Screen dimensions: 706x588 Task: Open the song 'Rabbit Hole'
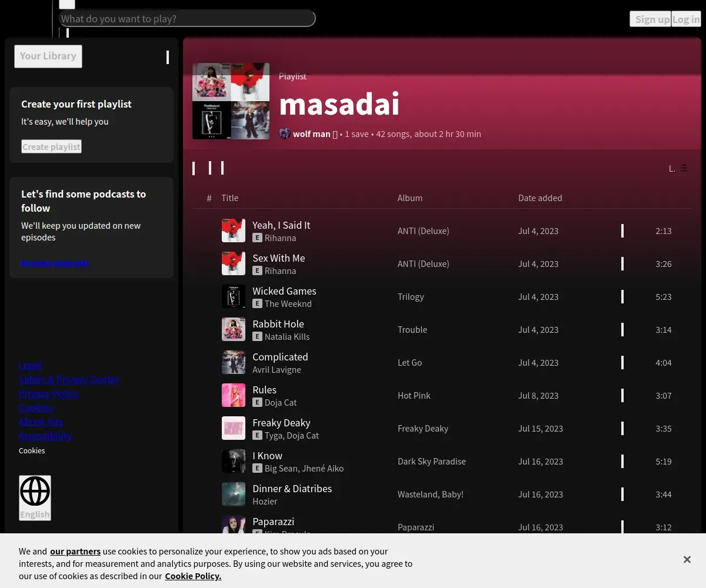278,323
